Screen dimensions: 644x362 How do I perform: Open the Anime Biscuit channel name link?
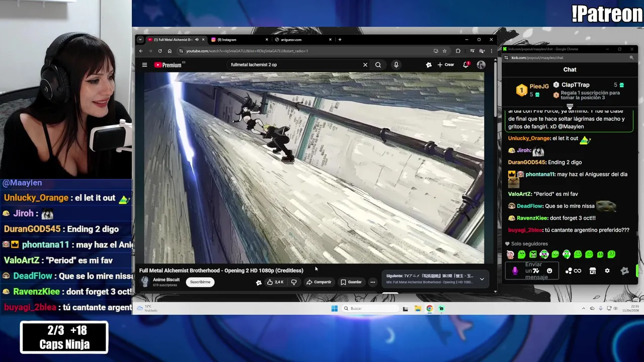pyautogui.click(x=166, y=280)
